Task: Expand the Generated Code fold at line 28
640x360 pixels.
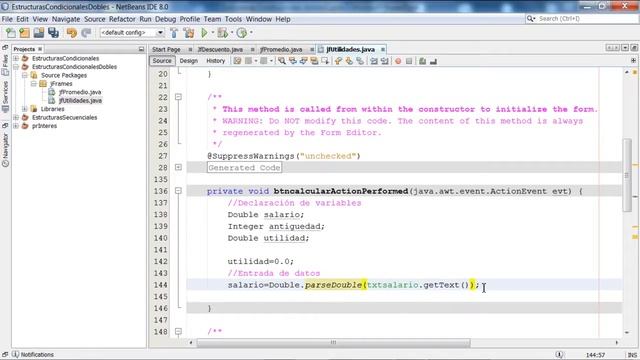Action: pos(178,167)
